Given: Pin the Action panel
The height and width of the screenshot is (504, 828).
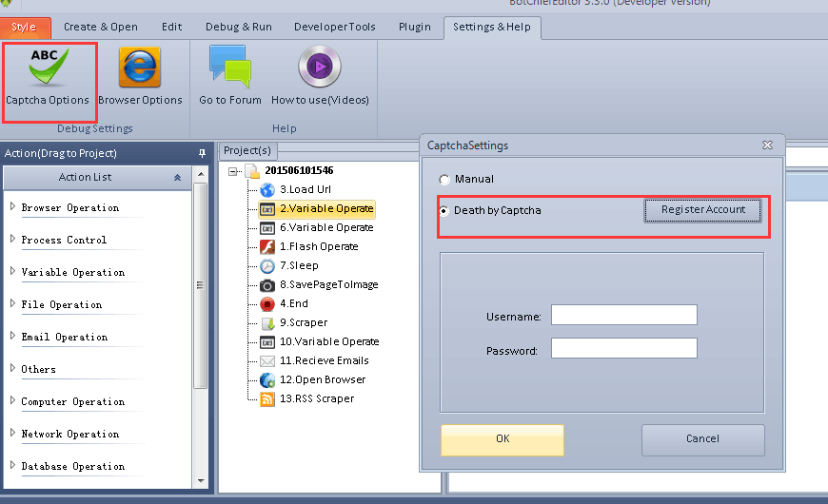Looking at the screenshot, I should pyautogui.click(x=201, y=153).
